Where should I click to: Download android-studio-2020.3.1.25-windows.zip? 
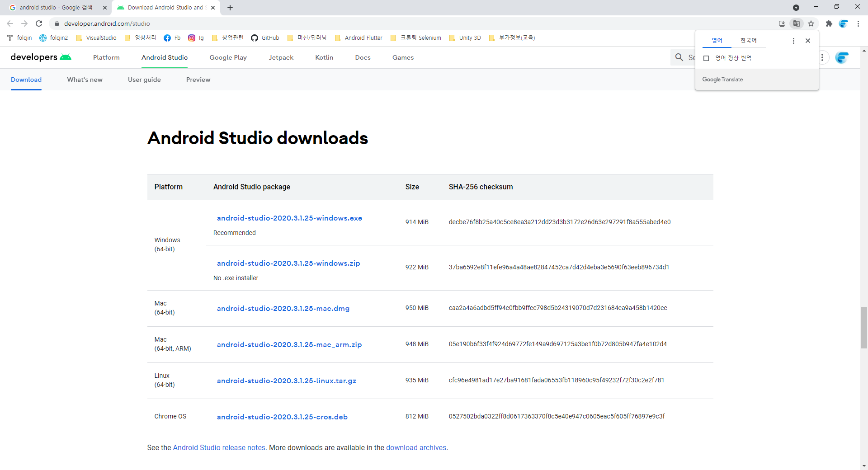[288, 263]
